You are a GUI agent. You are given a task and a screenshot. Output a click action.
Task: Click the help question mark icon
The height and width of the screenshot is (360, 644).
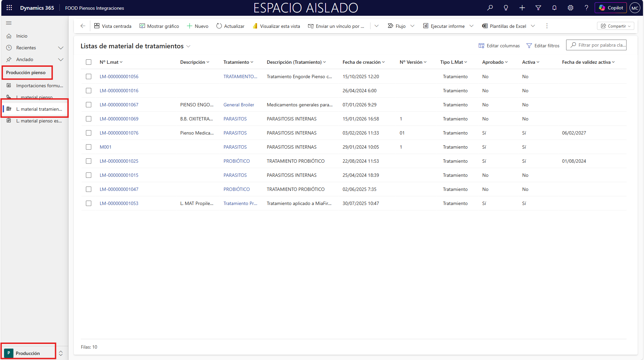(x=586, y=8)
